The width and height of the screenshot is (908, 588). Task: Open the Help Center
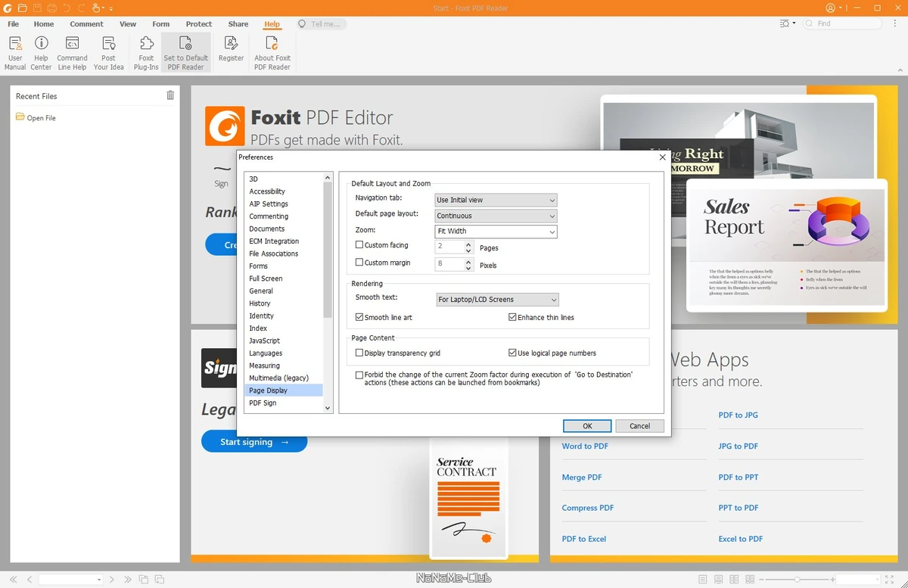[41, 53]
